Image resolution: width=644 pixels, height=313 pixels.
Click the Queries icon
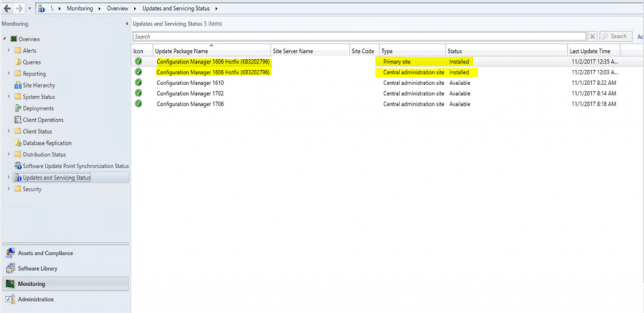[x=18, y=62]
